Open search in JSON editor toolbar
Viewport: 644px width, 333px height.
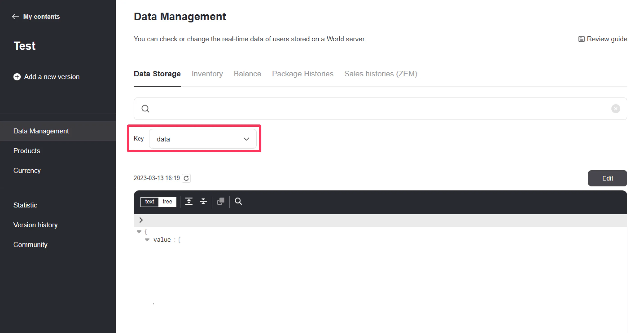tap(238, 201)
